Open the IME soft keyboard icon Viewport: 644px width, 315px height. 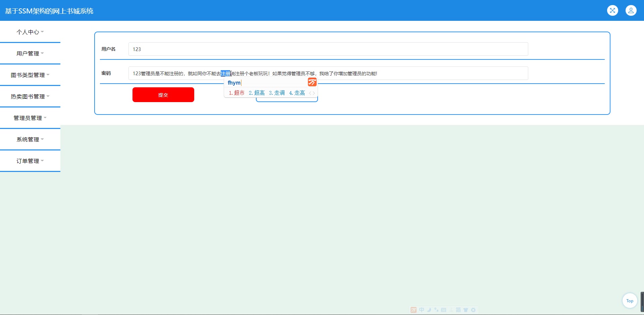[x=443, y=310]
